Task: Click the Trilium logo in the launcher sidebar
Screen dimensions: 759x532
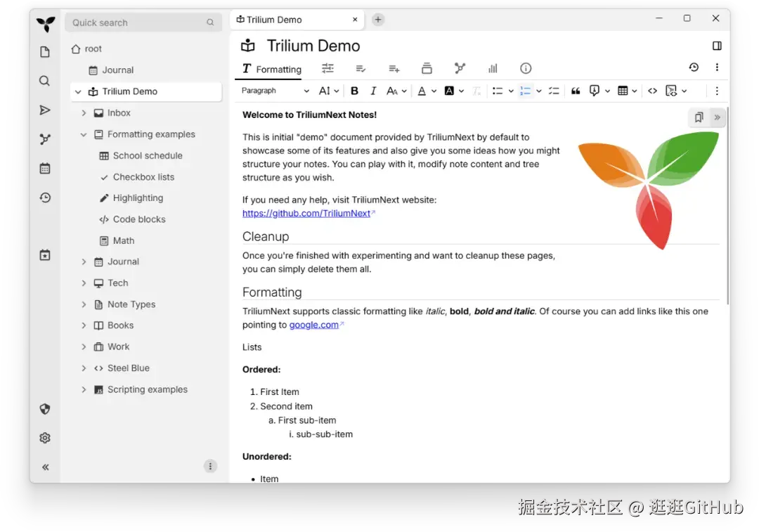Action: coord(46,24)
